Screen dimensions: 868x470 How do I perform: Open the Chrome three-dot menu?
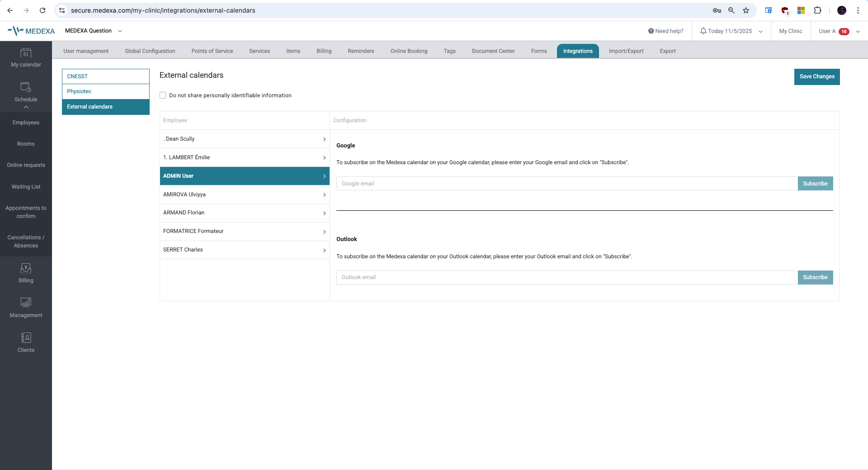tap(858, 10)
